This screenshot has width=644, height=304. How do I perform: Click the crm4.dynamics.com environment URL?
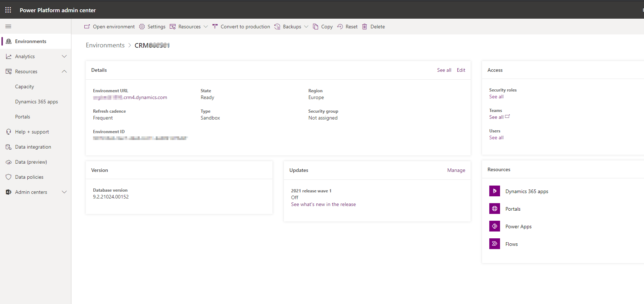click(130, 97)
